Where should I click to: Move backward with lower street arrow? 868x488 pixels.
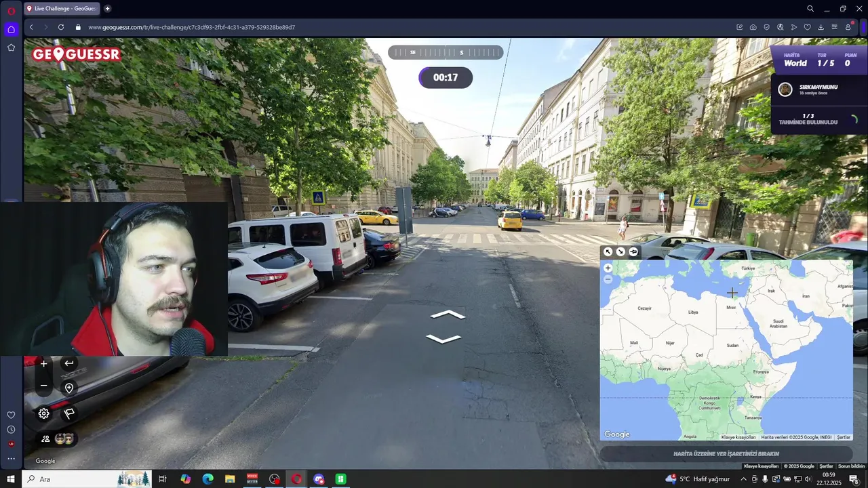click(x=443, y=338)
